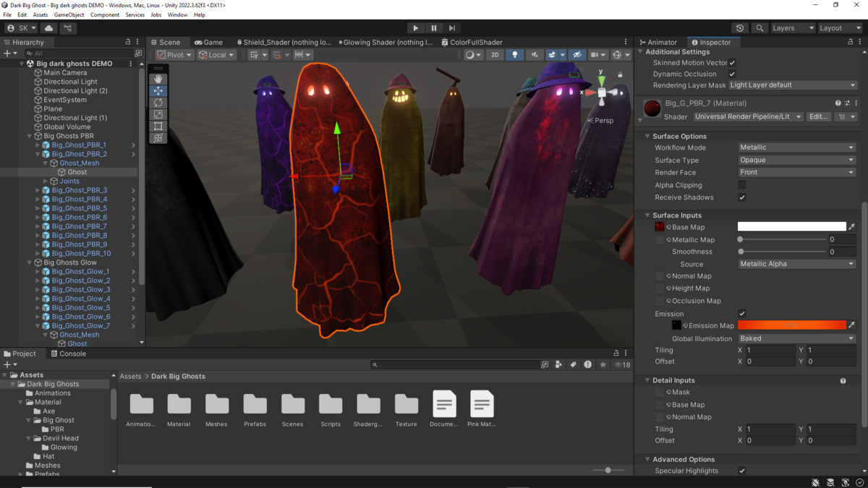The width and height of the screenshot is (868, 488).
Task: Switch the Scene view to 2D mode
Action: [x=495, y=54]
